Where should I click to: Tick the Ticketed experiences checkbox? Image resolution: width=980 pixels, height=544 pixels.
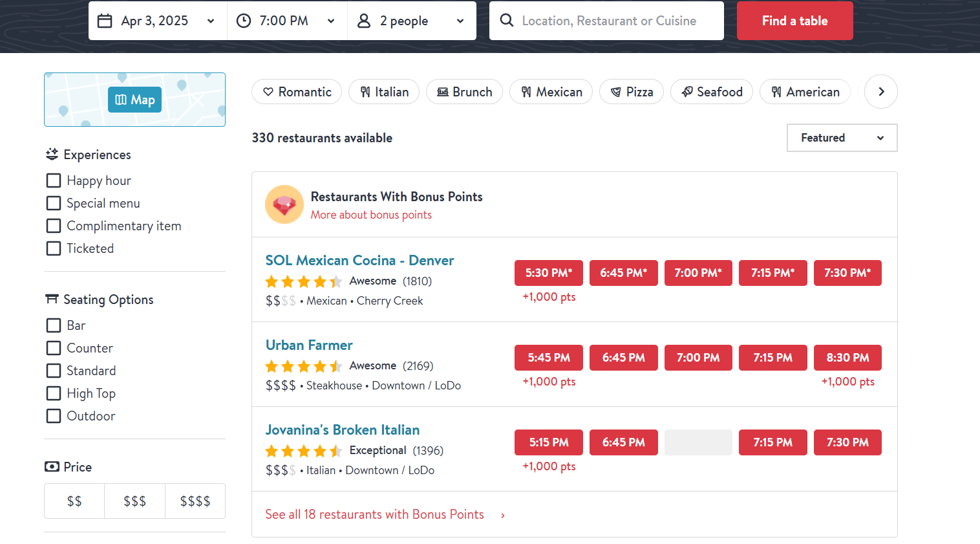[x=54, y=248]
